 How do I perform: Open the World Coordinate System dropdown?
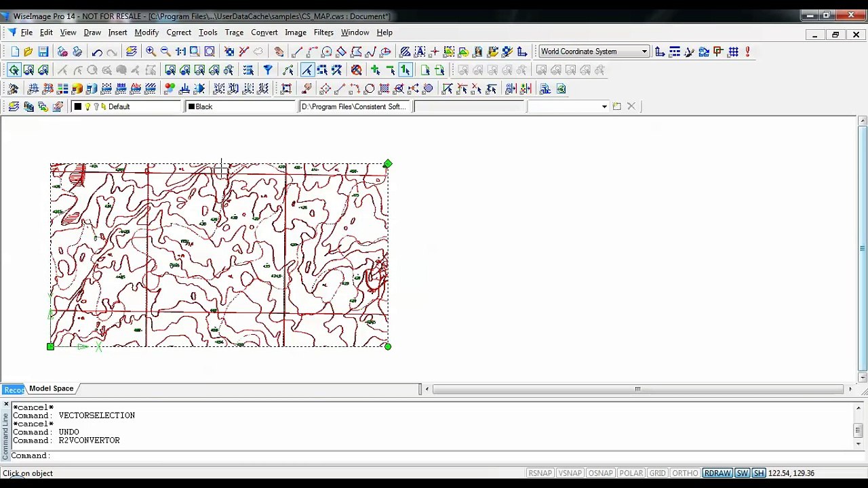coord(593,52)
